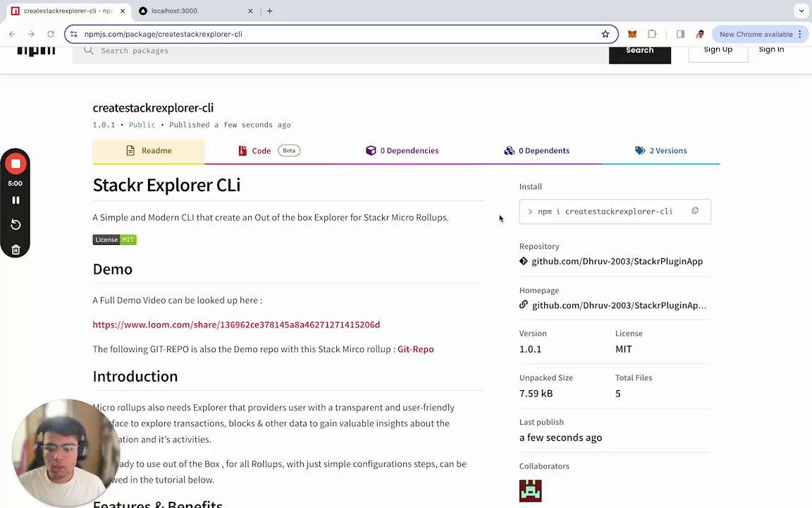Click the browser forward arrow
Viewport: 812px width, 508px height.
(31, 34)
